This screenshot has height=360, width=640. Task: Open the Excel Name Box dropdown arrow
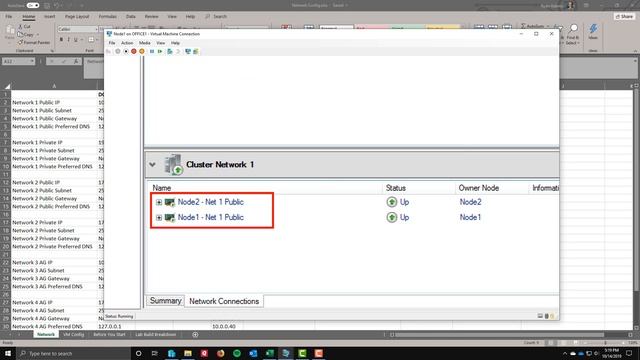point(31,61)
